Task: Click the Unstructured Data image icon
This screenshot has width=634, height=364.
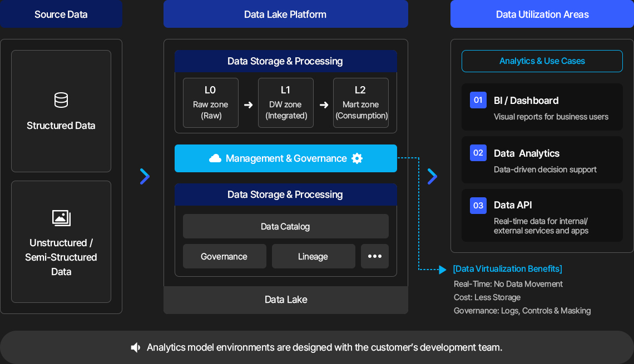Action: [62, 218]
